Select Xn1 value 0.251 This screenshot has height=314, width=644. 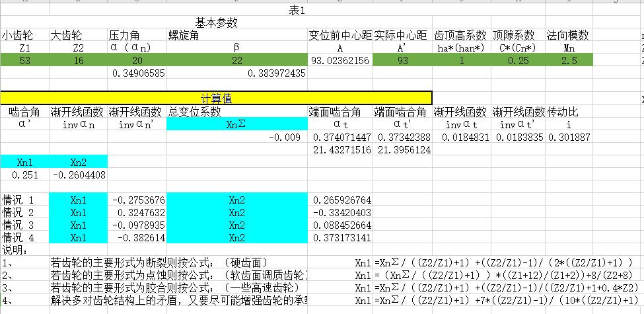[x=24, y=175]
